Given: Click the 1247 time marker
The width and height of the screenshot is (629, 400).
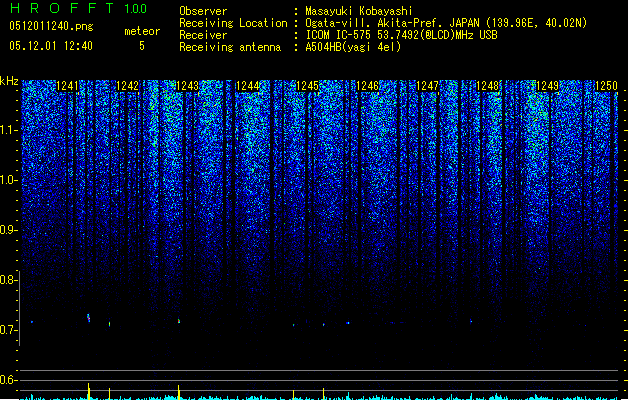Looking at the screenshot, I should point(428,86).
